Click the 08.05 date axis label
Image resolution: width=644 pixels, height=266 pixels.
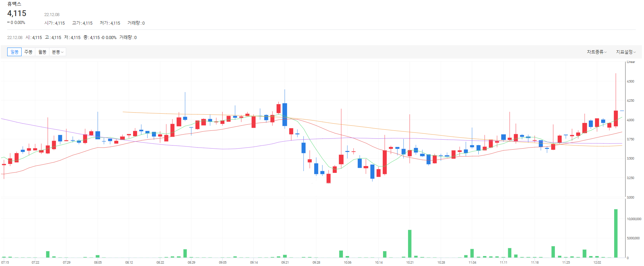[98, 263]
